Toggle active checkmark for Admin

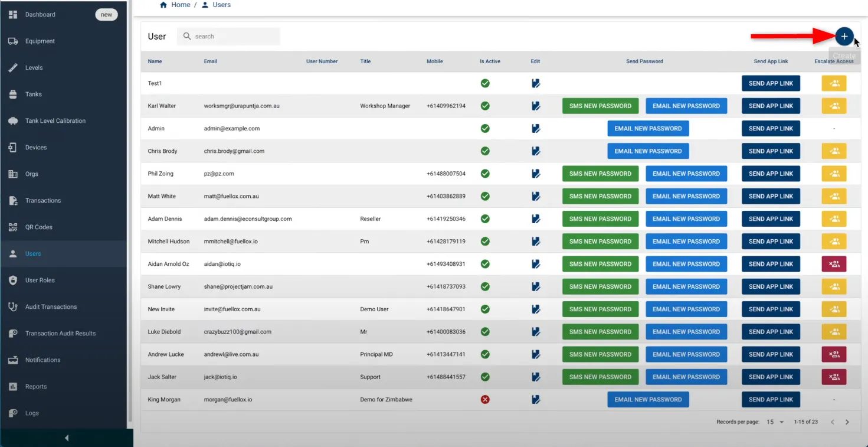485,129
